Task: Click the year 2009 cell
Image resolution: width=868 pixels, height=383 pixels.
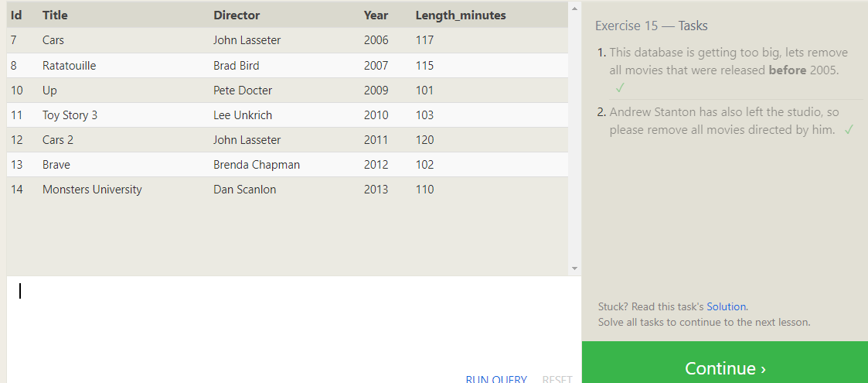Action: [x=376, y=91]
